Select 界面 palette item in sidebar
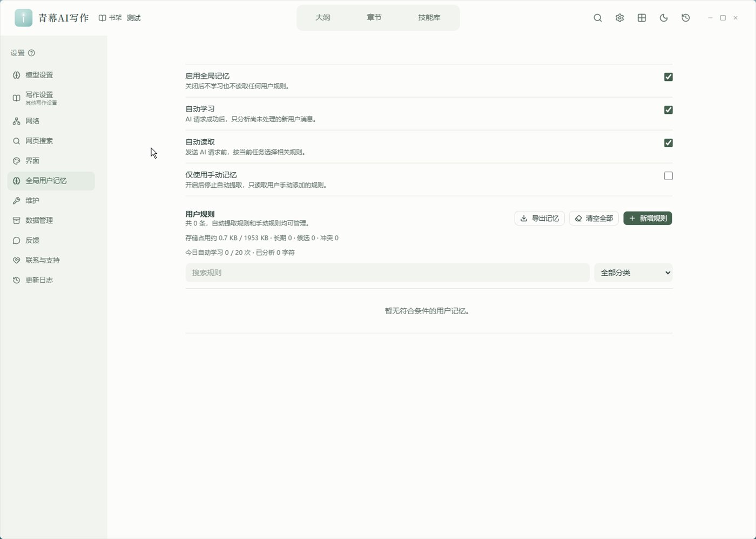 click(51, 161)
